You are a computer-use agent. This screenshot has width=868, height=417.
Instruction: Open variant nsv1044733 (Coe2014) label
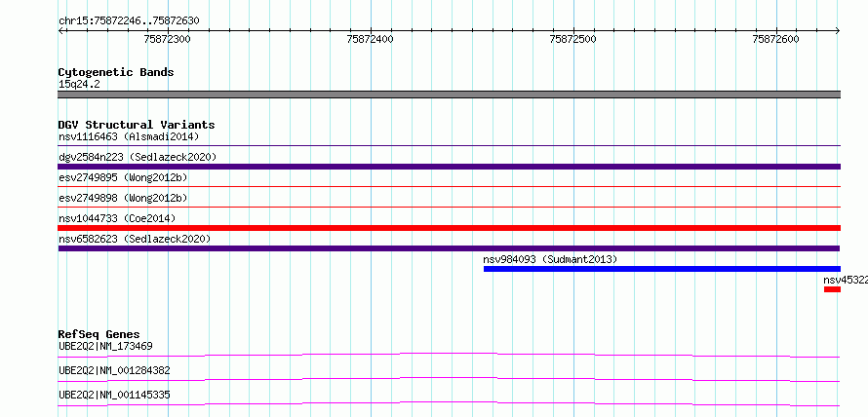click(x=117, y=218)
